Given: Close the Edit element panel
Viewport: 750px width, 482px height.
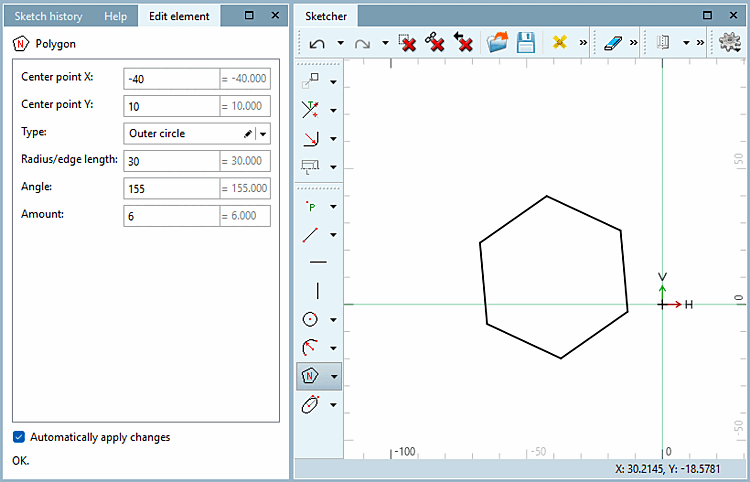Looking at the screenshot, I should [x=275, y=15].
